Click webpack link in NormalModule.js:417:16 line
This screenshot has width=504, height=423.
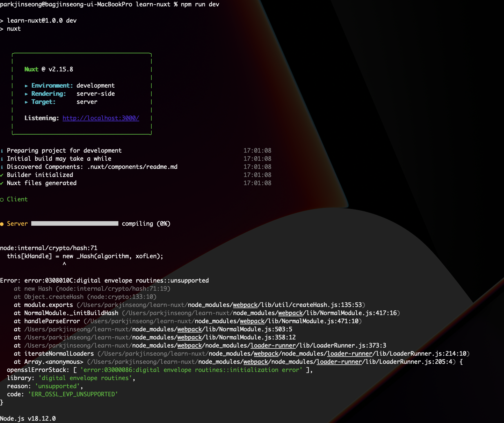pyautogui.click(x=291, y=313)
